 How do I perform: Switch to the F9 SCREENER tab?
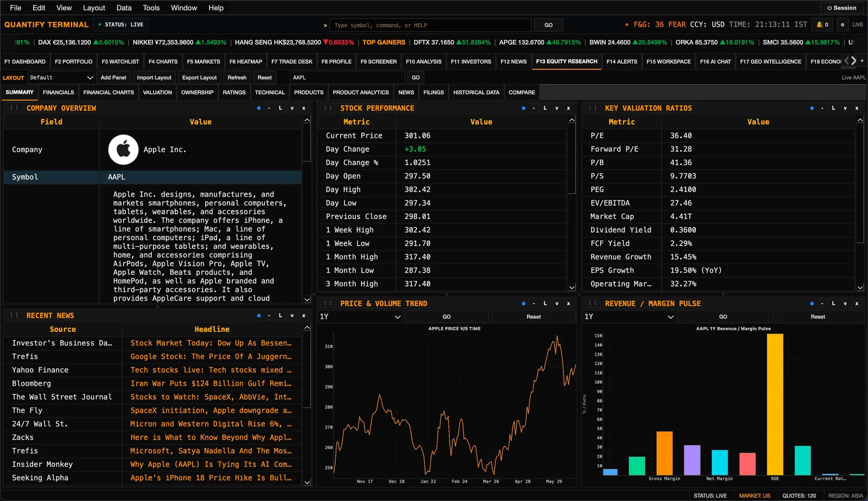coord(379,61)
